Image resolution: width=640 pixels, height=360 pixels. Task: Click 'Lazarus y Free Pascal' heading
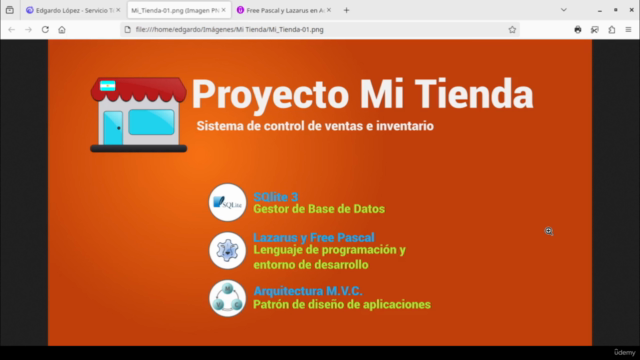(x=313, y=237)
